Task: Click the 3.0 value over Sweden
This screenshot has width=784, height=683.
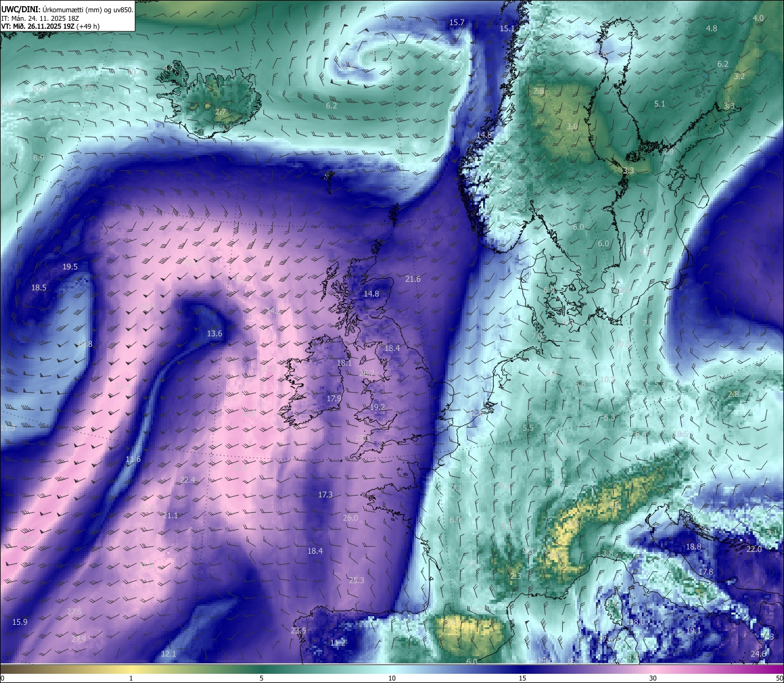Action: (x=572, y=127)
